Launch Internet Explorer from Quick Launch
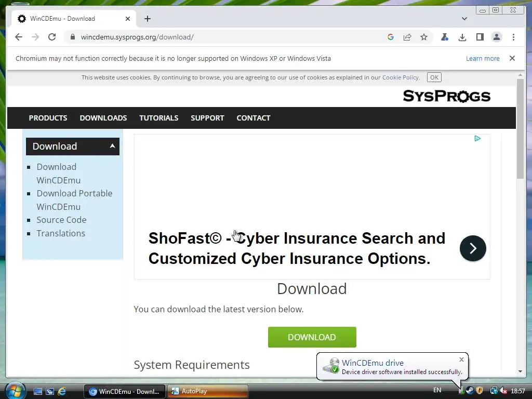532x399 pixels. coord(62,391)
